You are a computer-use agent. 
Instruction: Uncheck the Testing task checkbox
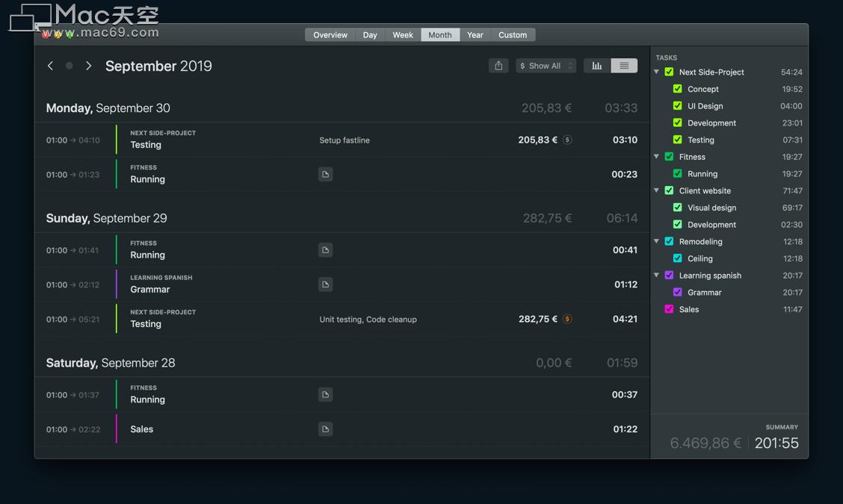677,140
